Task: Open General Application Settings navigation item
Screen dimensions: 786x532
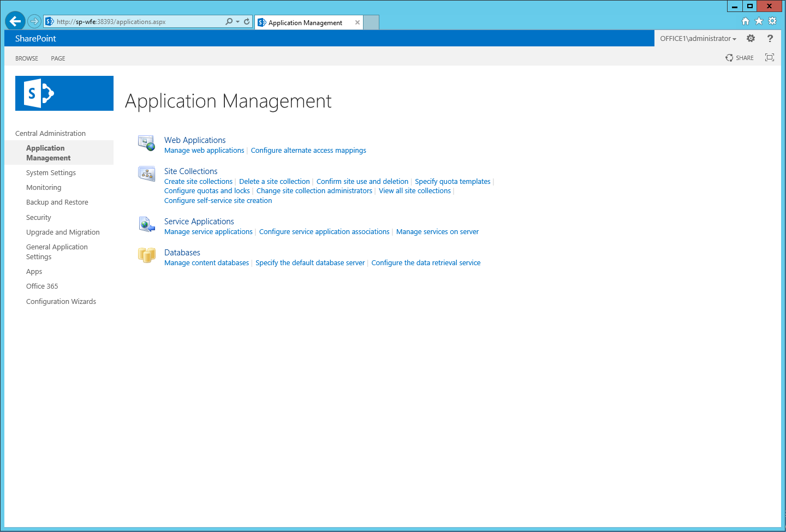Action: click(57, 252)
